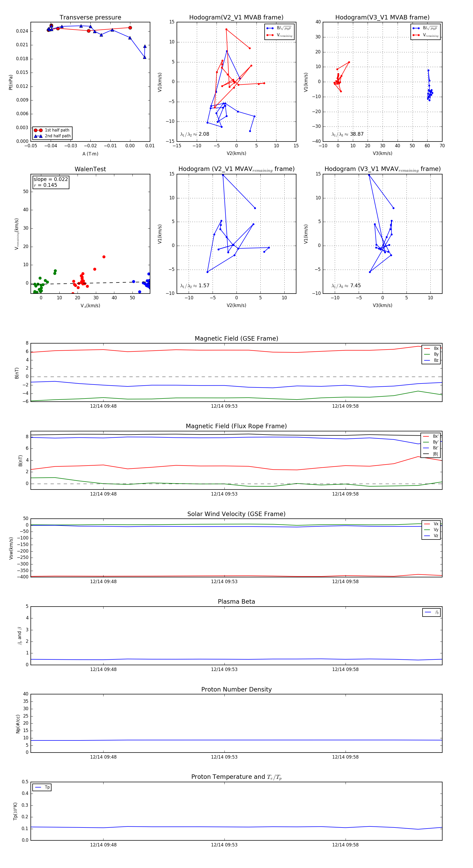This screenshot has height=868, width=473.
Task: Click the "Magnetic Field (GSE Frame)" title
Action: [236, 339]
